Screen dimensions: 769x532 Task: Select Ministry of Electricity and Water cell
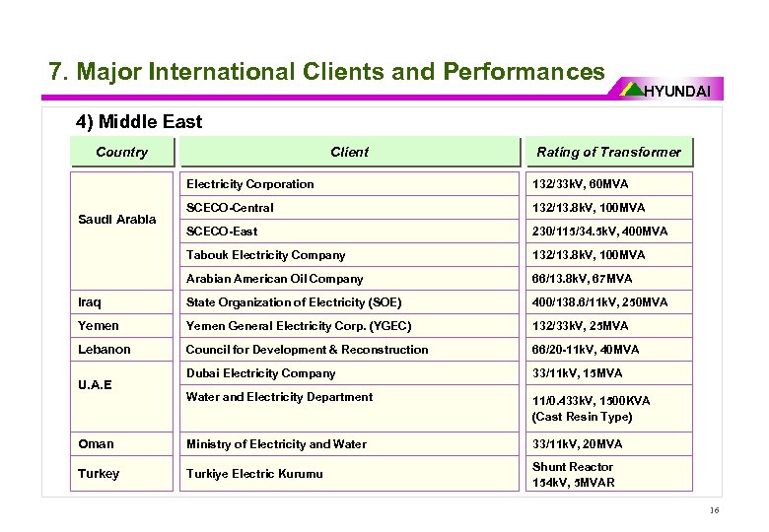tap(349, 443)
